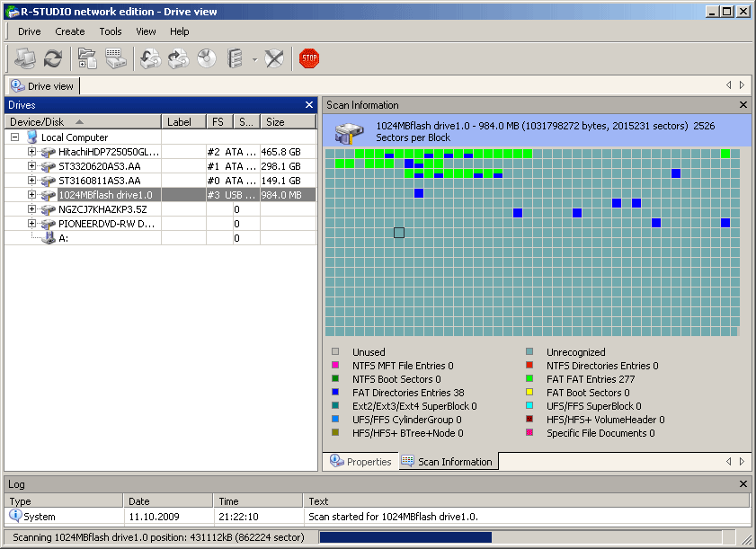This screenshot has height=549, width=756.
Task: Click the Create Image toolbar icon
Action: (178, 58)
